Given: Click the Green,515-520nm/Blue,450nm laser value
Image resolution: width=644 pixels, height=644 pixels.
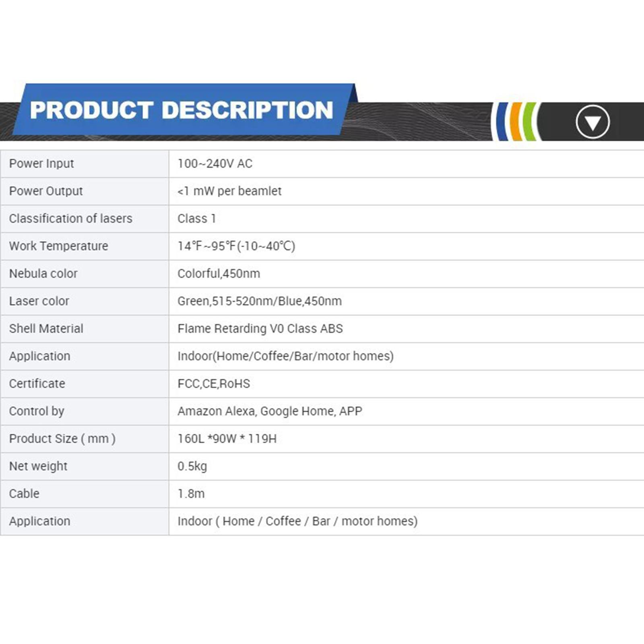Looking at the screenshot, I should (260, 301).
